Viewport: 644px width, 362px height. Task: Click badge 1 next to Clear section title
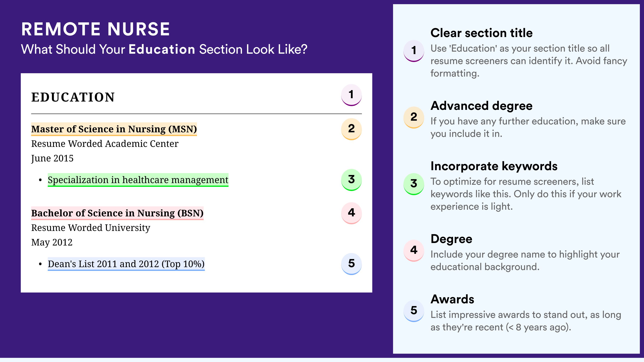point(414,51)
